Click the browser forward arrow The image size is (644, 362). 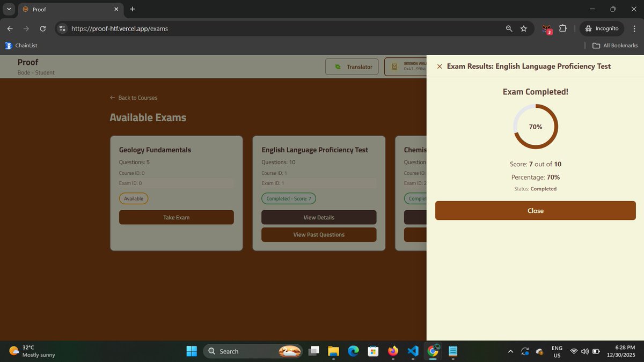[26, 28]
